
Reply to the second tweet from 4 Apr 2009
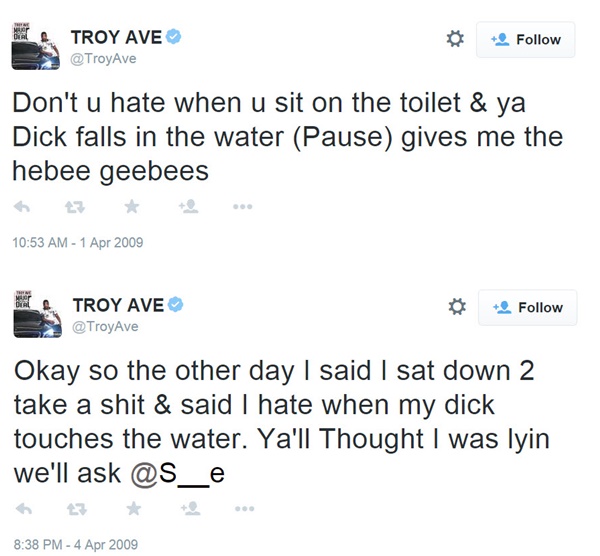coord(21,508)
